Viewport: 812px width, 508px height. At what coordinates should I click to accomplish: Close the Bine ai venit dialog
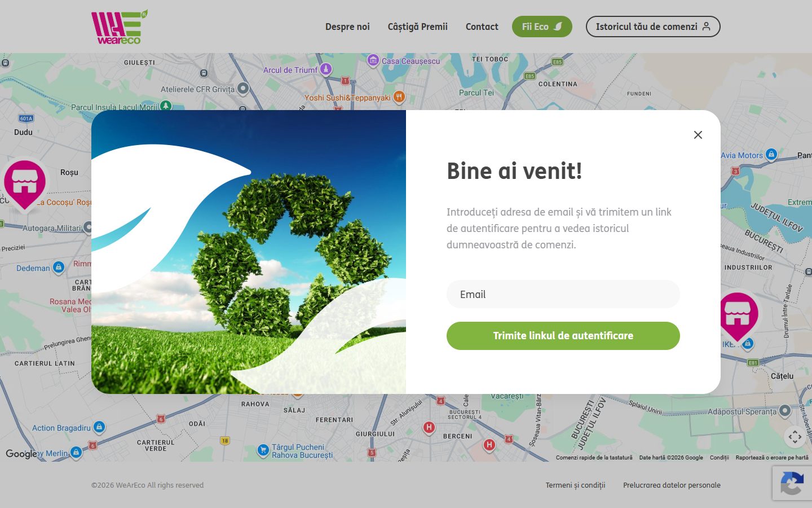coord(698,135)
